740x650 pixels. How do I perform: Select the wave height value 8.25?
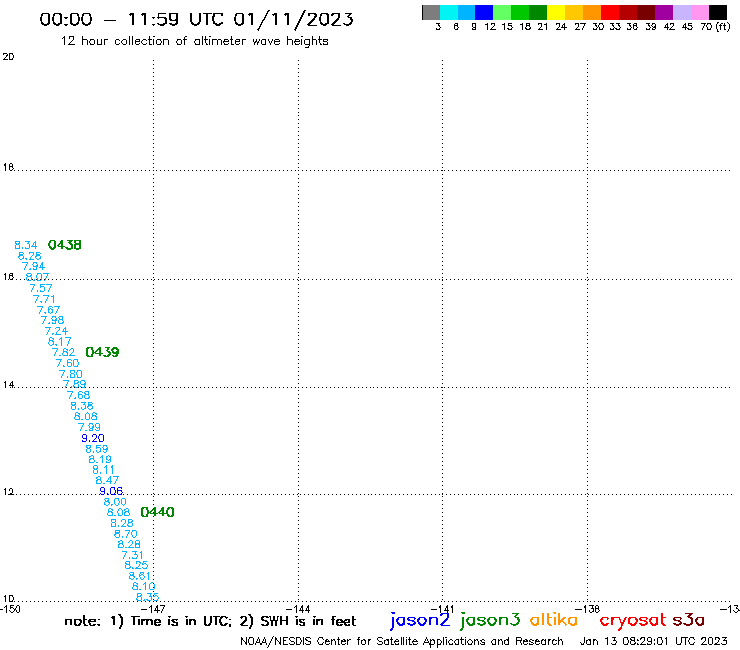tap(136, 565)
